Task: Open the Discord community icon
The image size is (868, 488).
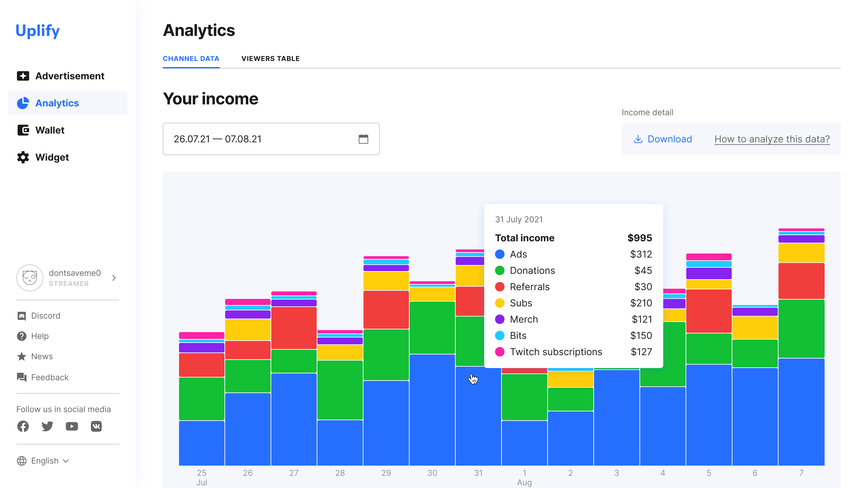Action: pos(21,316)
